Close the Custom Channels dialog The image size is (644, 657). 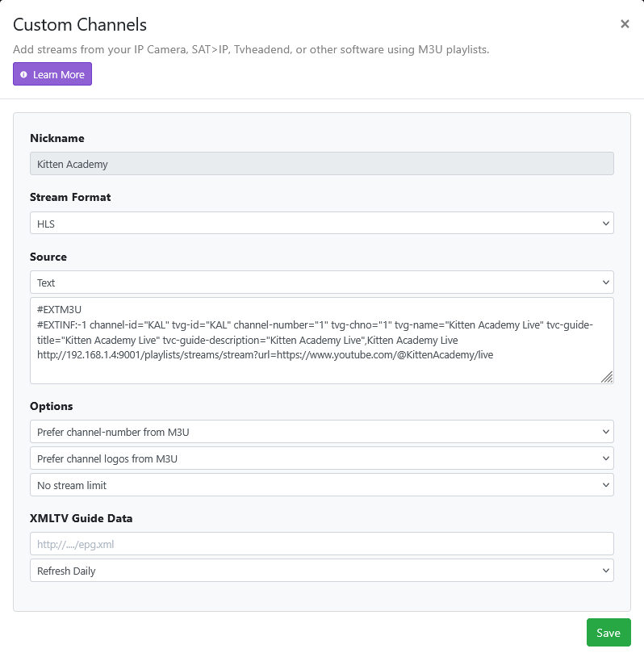click(625, 24)
